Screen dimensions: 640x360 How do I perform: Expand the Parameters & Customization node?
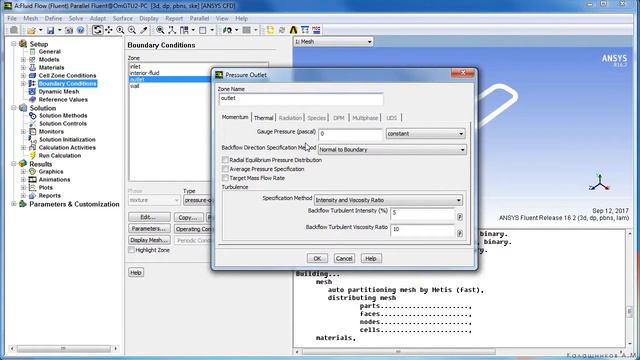tap(14, 204)
